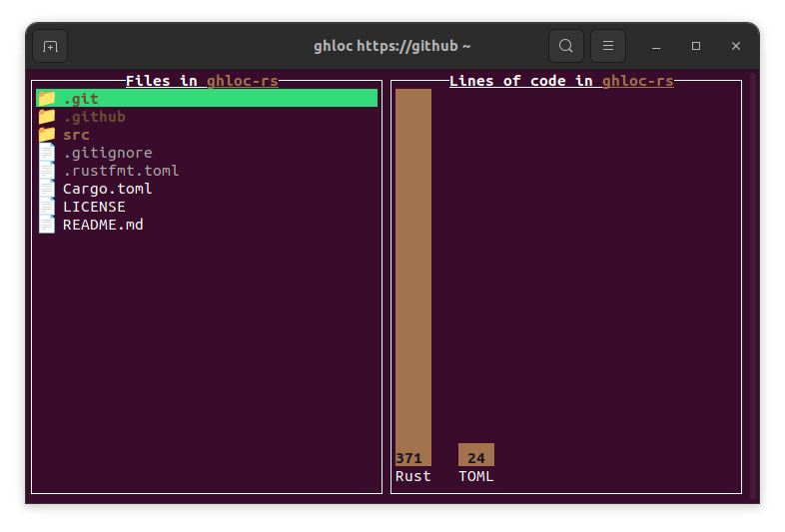Click the src folder icon
The image size is (785, 532).
[47, 134]
